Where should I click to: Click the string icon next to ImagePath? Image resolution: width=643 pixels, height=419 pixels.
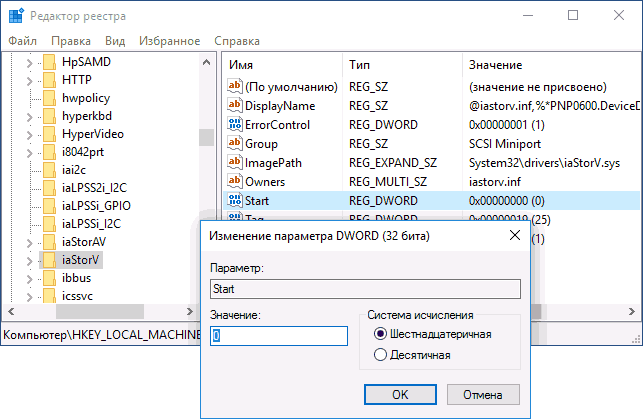pyautogui.click(x=235, y=163)
